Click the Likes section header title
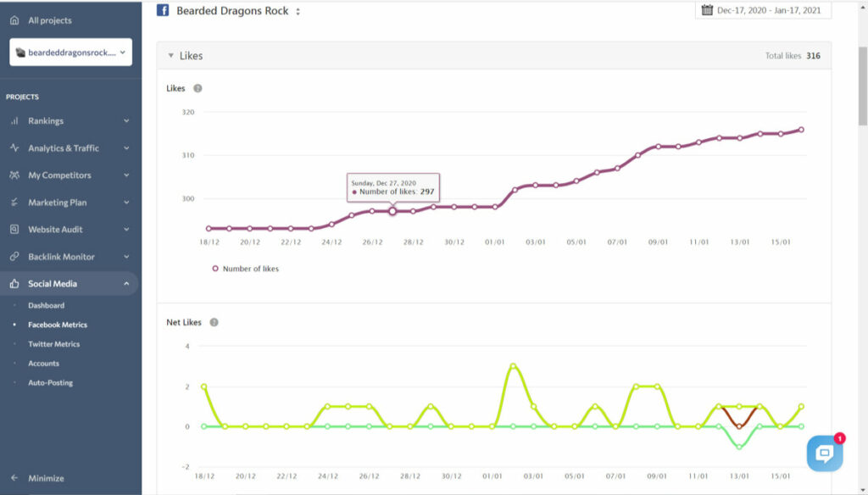This screenshot has height=495, width=868. click(191, 55)
